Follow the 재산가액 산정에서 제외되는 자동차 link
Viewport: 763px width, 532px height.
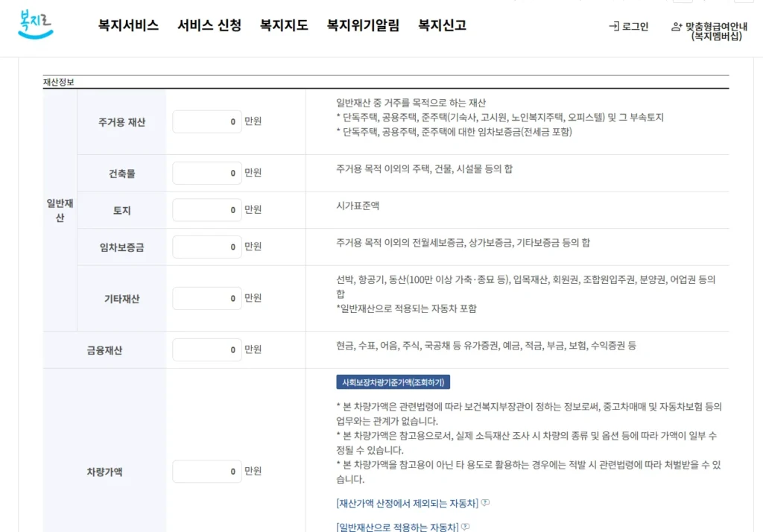tap(408, 503)
